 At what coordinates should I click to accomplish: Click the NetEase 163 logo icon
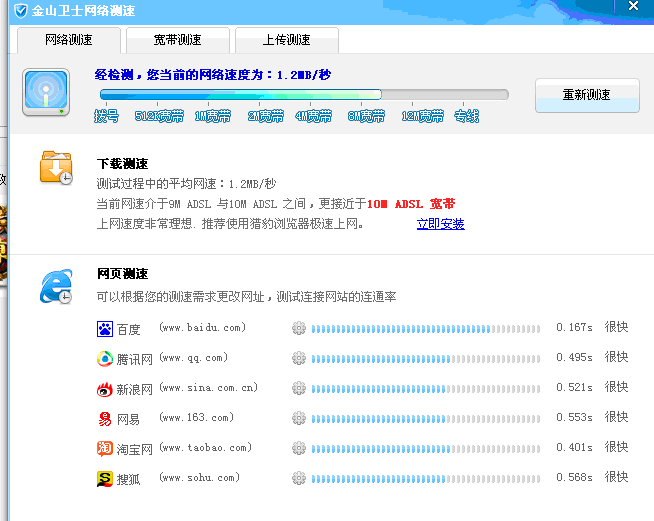point(105,419)
